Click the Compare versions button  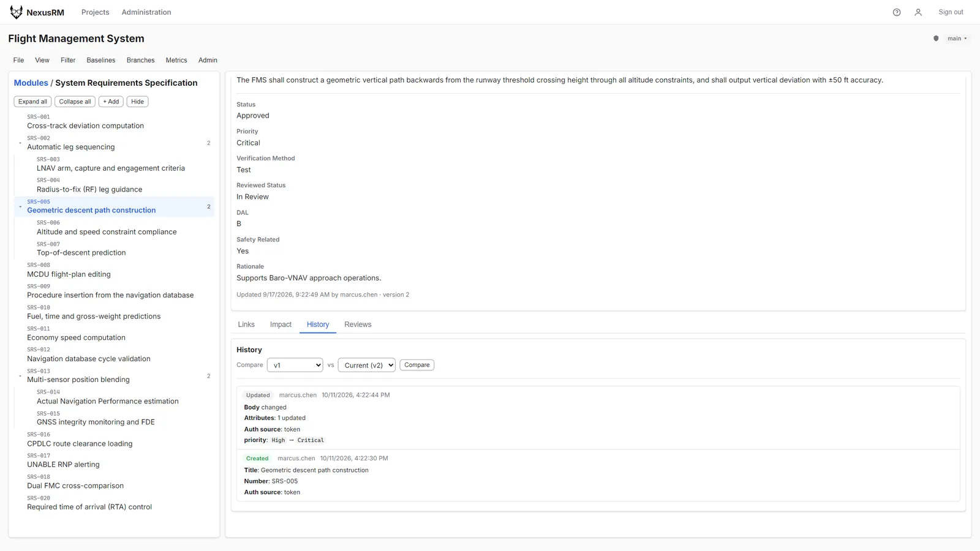click(x=417, y=365)
